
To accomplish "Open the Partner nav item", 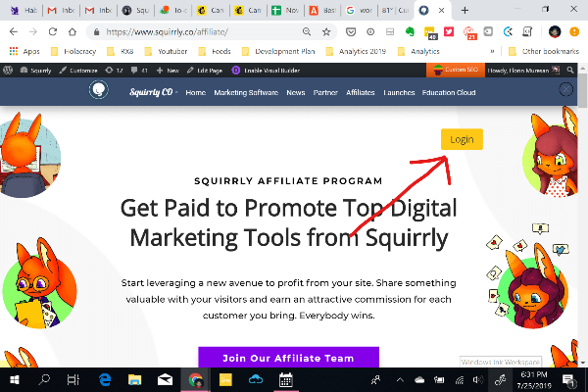I will pyautogui.click(x=325, y=93).
